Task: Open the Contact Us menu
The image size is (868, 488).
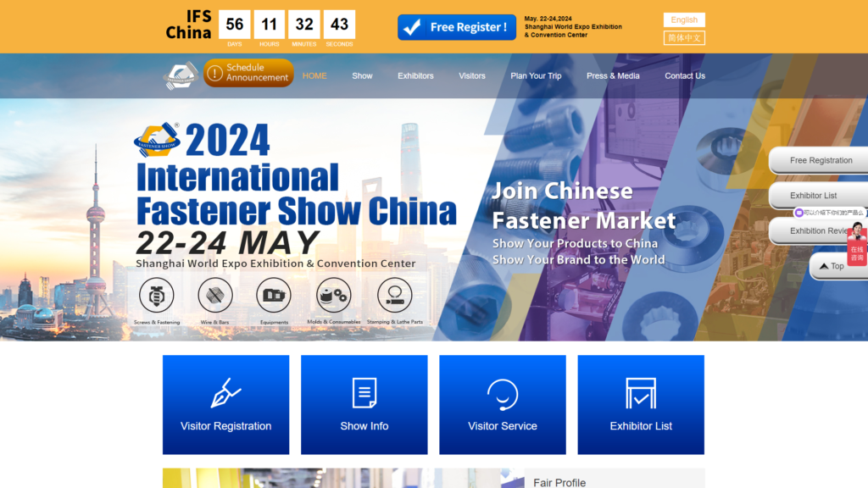Action: [x=685, y=75]
